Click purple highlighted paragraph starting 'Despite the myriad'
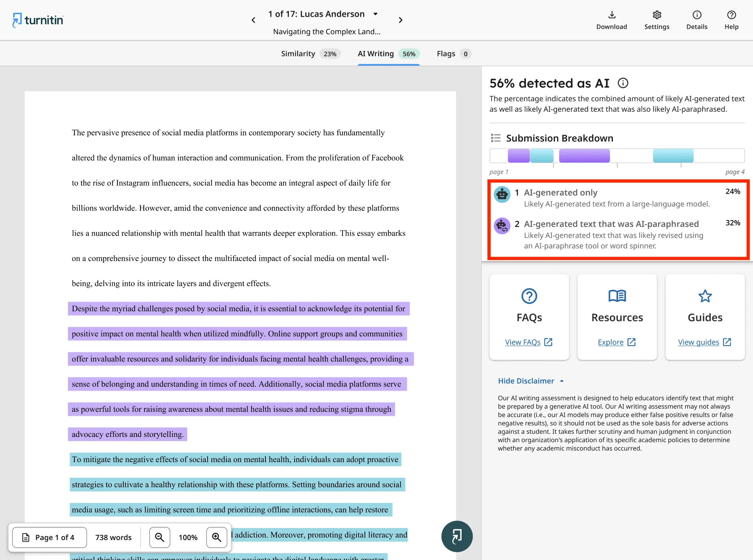753x560 pixels. click(x=241, y=371)
